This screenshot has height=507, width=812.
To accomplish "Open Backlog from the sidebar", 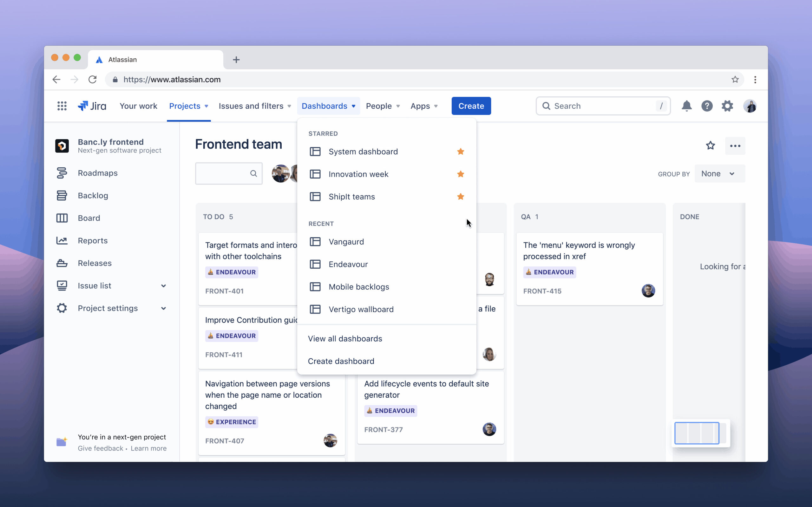I will 93,196.
